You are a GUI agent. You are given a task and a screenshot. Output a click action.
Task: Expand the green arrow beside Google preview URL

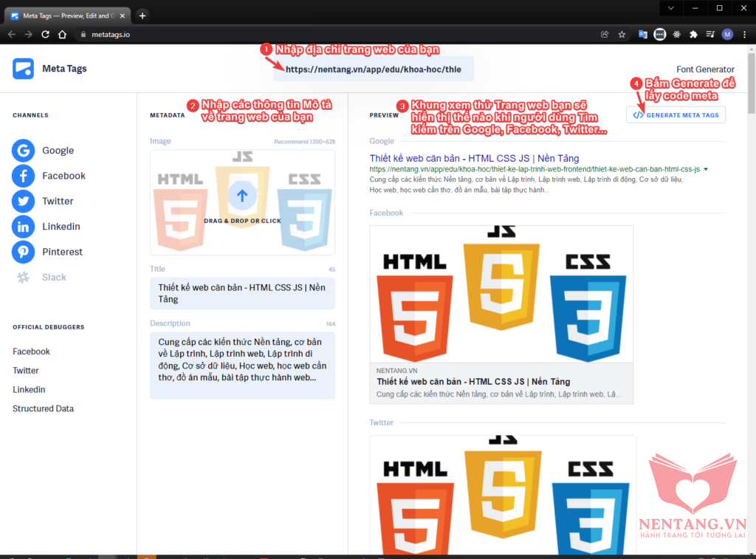click(707, 170)
